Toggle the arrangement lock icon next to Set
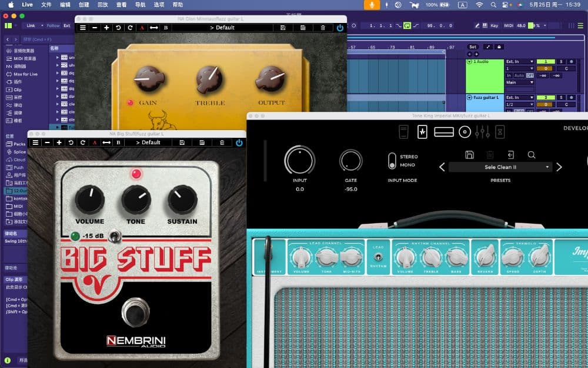The width and height of the screenshot is (588, 368). coord(499,47)
